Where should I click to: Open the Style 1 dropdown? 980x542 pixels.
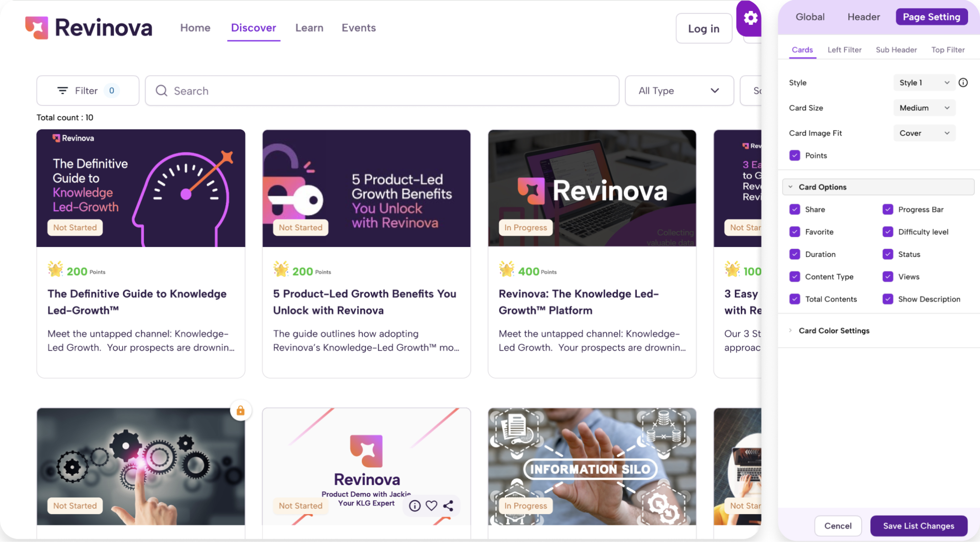[x=924, y=82]
